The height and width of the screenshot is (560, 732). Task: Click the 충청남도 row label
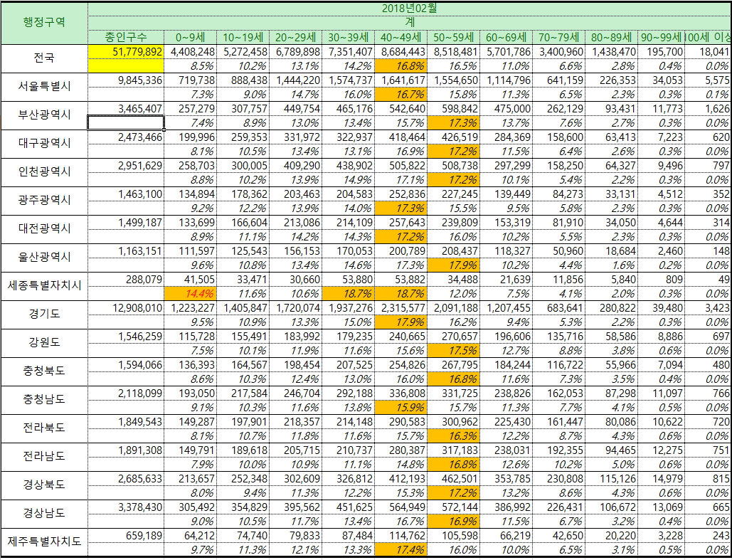44,401
